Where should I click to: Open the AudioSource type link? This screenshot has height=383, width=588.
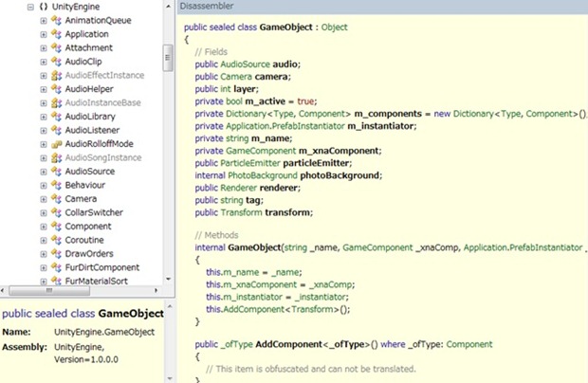[x=245, y=64]
